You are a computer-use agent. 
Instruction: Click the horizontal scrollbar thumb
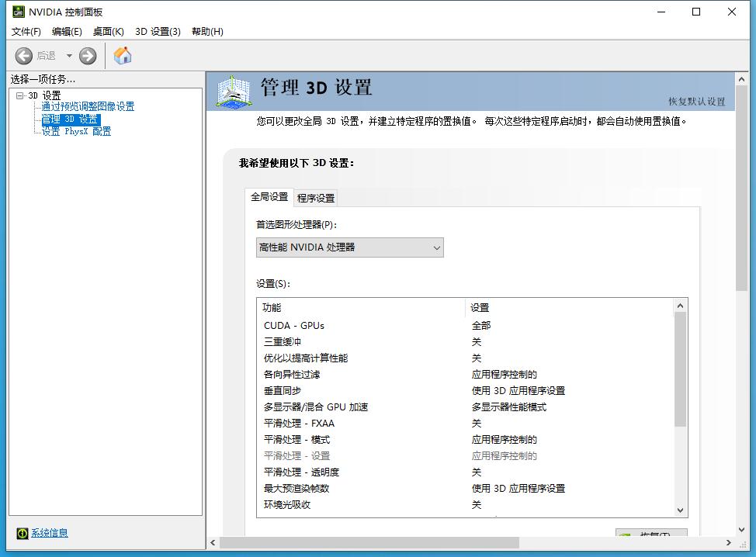[x=369, y=543]
